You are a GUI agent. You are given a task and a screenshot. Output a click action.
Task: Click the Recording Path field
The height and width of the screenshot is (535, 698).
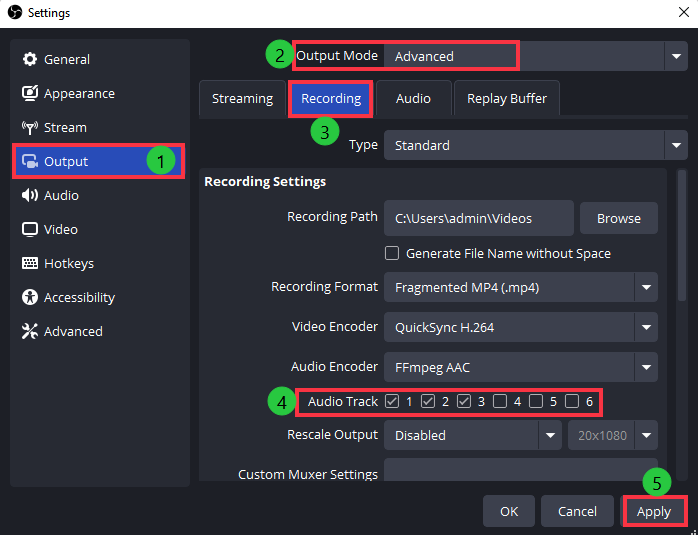tap(479, 218)
